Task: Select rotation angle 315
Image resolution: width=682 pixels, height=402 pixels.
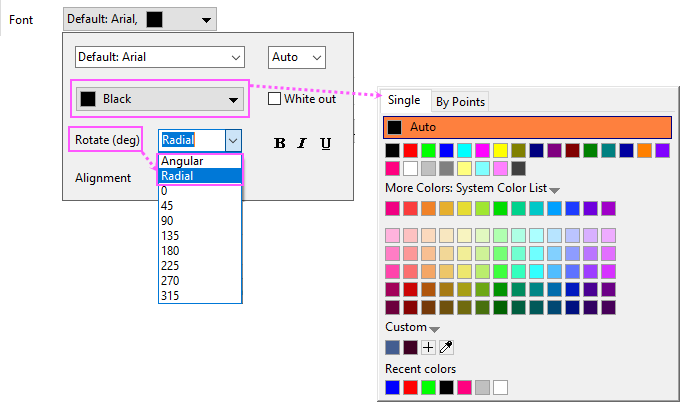Action: pos(200,296)
